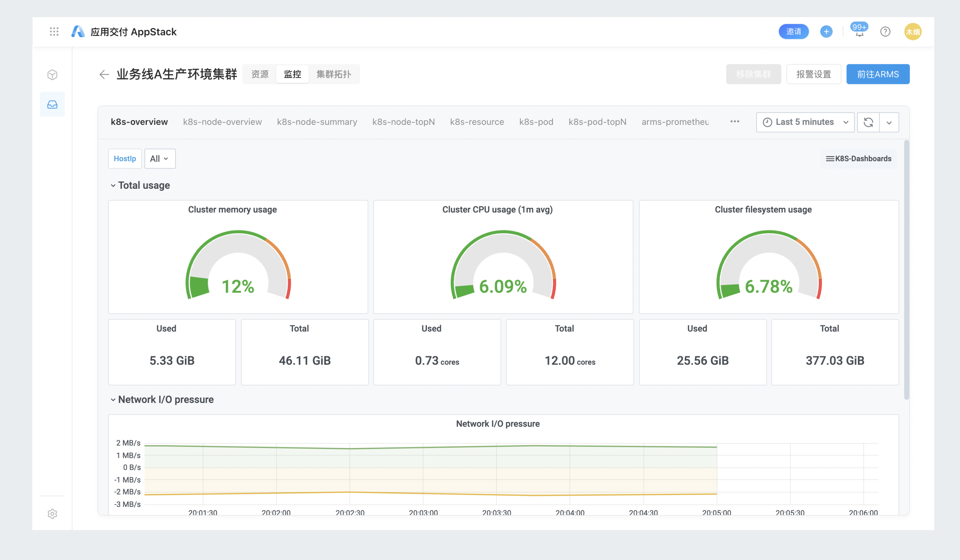
Task: Click the 业务线A生产环境集群 cluster title
Action: 177,74
